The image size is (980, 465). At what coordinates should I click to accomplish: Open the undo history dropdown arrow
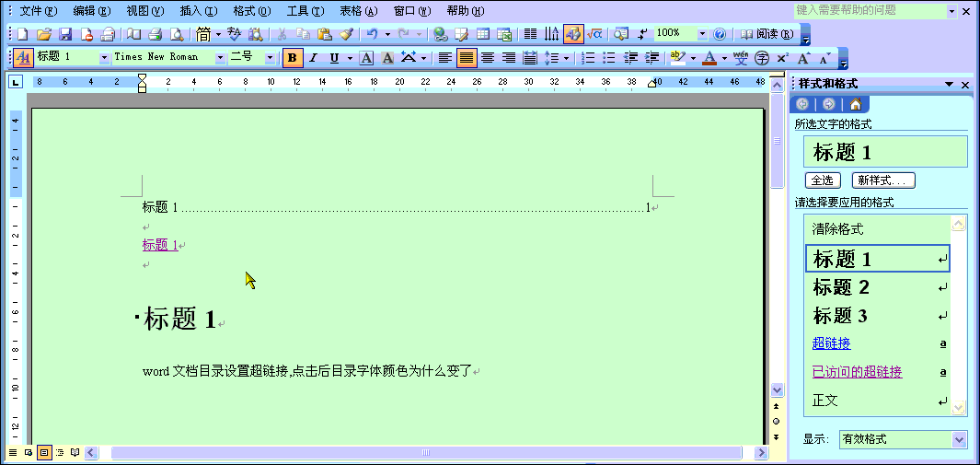tap(387, 34)
